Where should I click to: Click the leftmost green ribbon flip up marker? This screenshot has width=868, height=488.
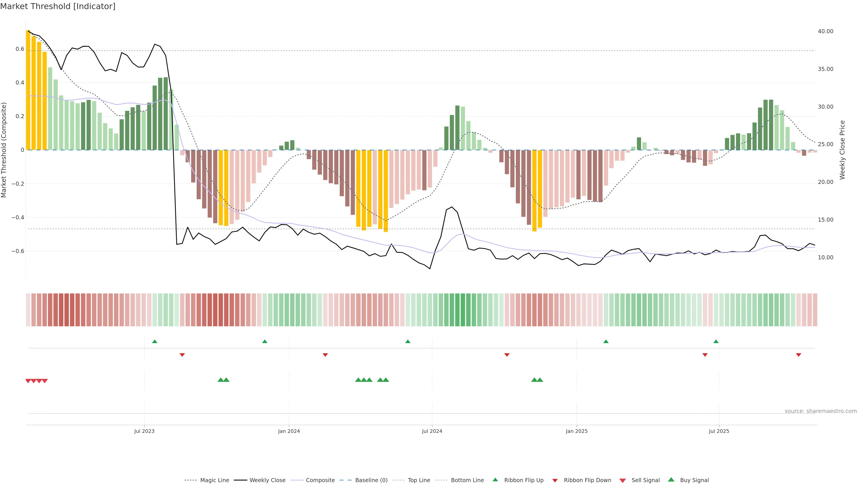pyautogui.click(x=155, y=342)
